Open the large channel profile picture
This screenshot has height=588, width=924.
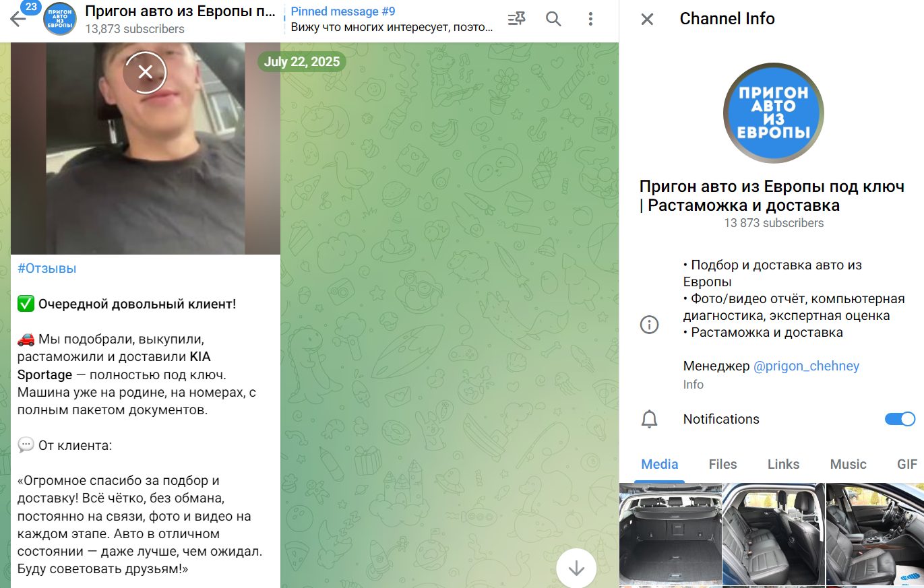pyautogui.click(x=773, y=112)
